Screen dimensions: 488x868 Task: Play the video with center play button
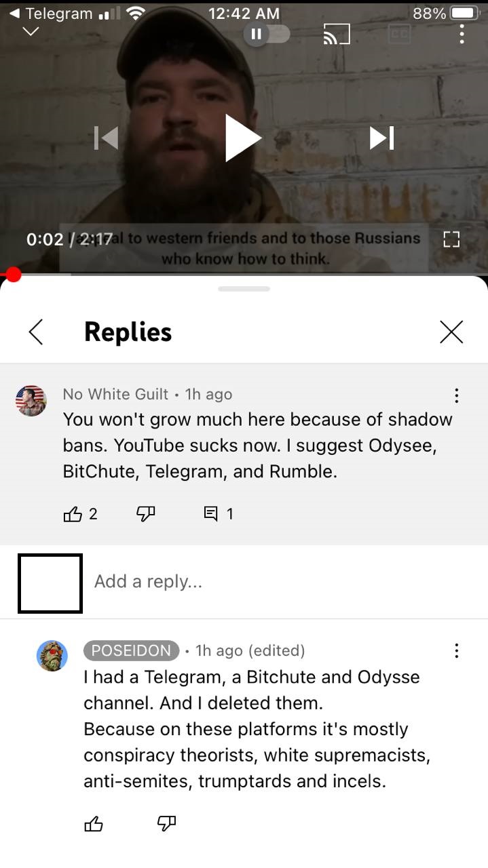pyautogui.click(x=243, y=138)
